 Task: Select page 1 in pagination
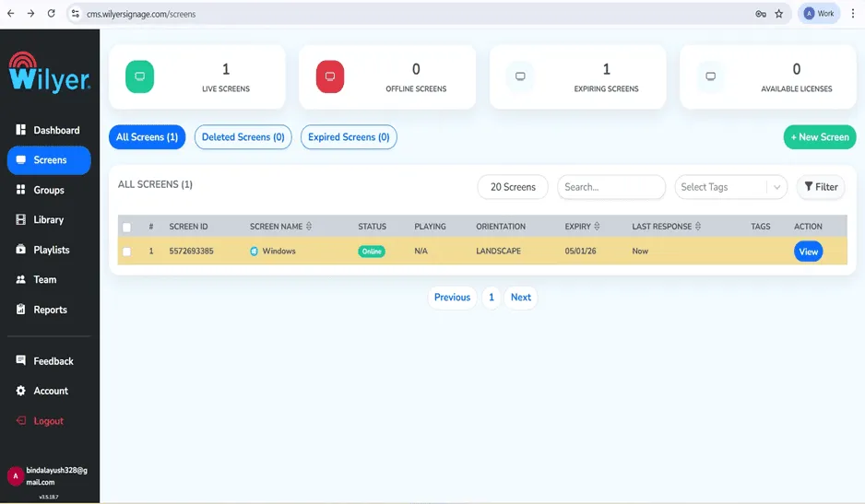(491, 298)
